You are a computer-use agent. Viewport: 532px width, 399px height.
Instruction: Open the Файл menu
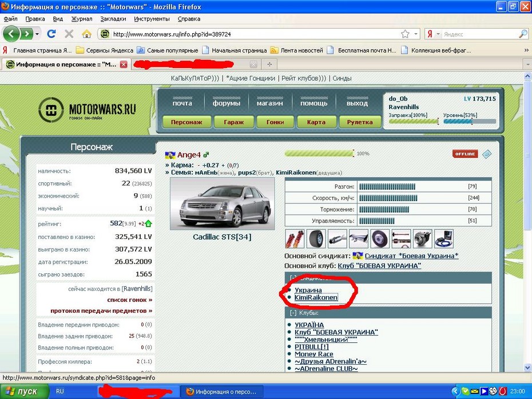click(x=10, y=19)
